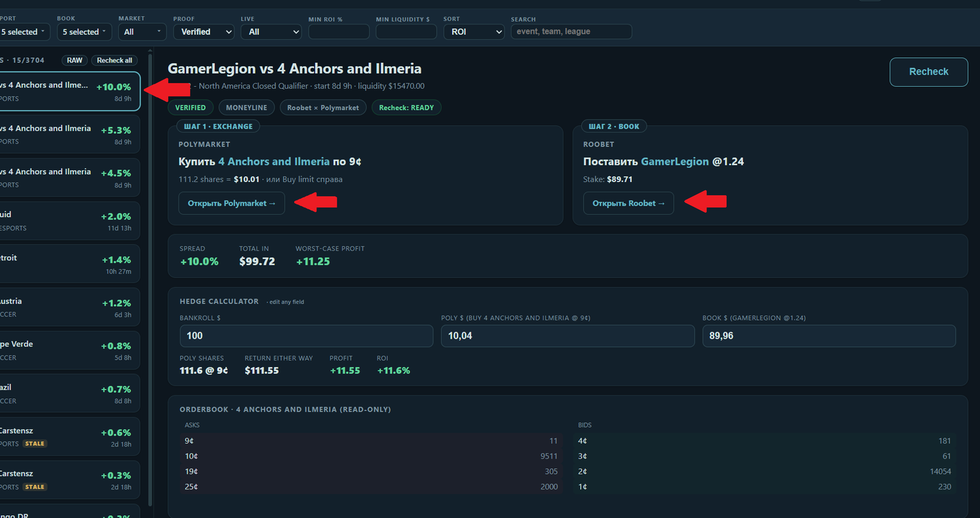
Task: Click the 4¢ bid row in orderbook
Action: click(x=764, y=441)
